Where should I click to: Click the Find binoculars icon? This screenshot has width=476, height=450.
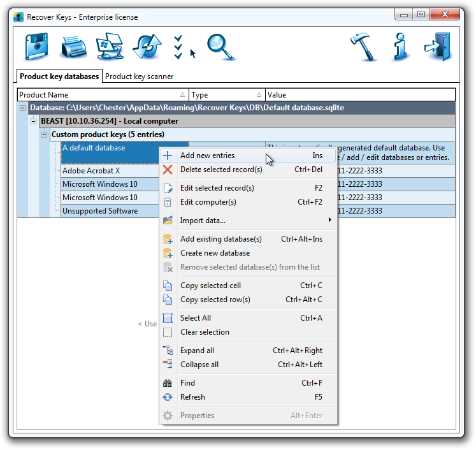[168, 383]
